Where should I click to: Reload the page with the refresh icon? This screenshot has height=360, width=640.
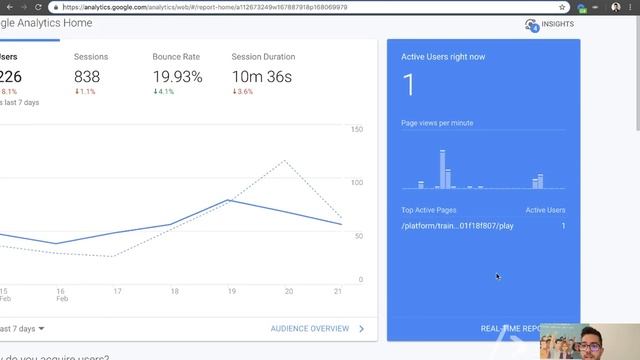pos(38,7)
